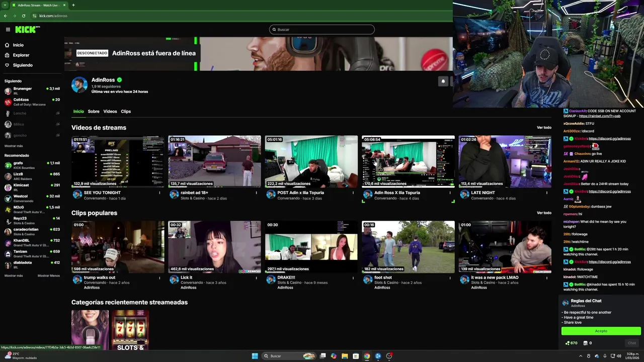
Task: Open the Copilot taskbar icon
Action: pyautogui.click(x=334, y=356)
